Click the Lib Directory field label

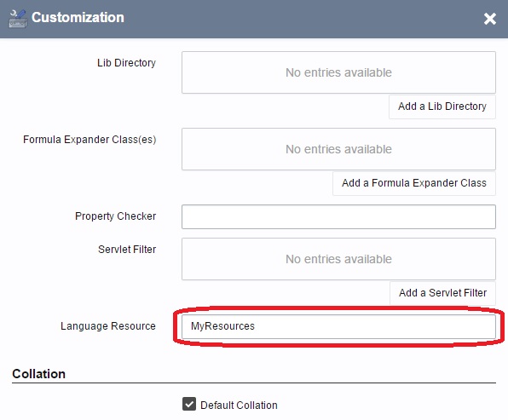coord(126,63)
